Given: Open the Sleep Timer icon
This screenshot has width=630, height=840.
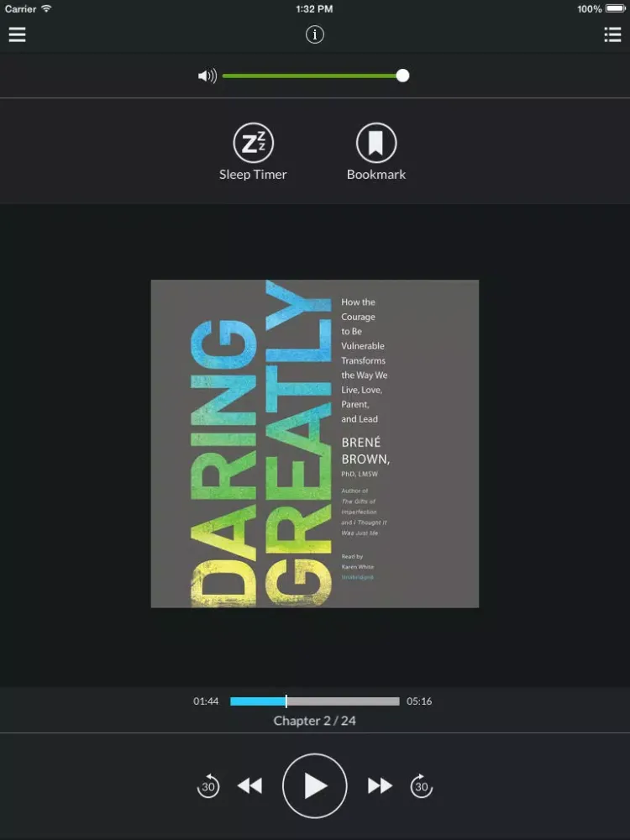Looking at the screenshot, I should click(253, 143).
